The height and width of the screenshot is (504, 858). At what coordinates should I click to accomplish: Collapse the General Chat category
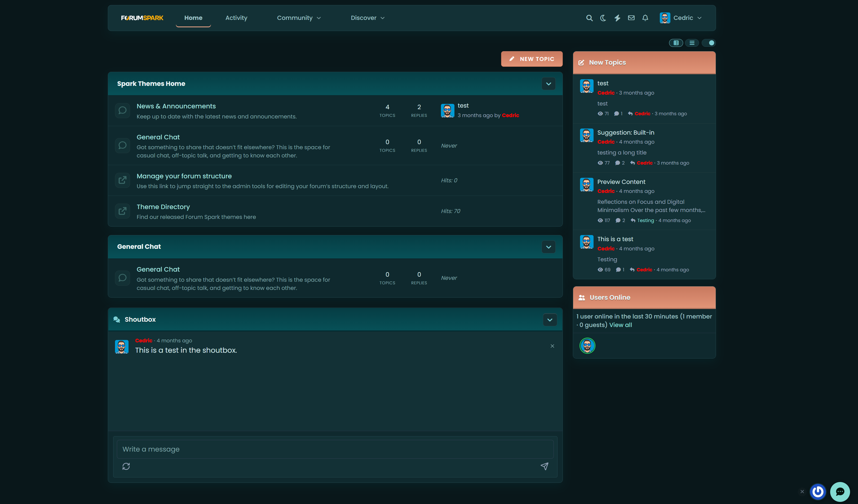coord(549,247)
